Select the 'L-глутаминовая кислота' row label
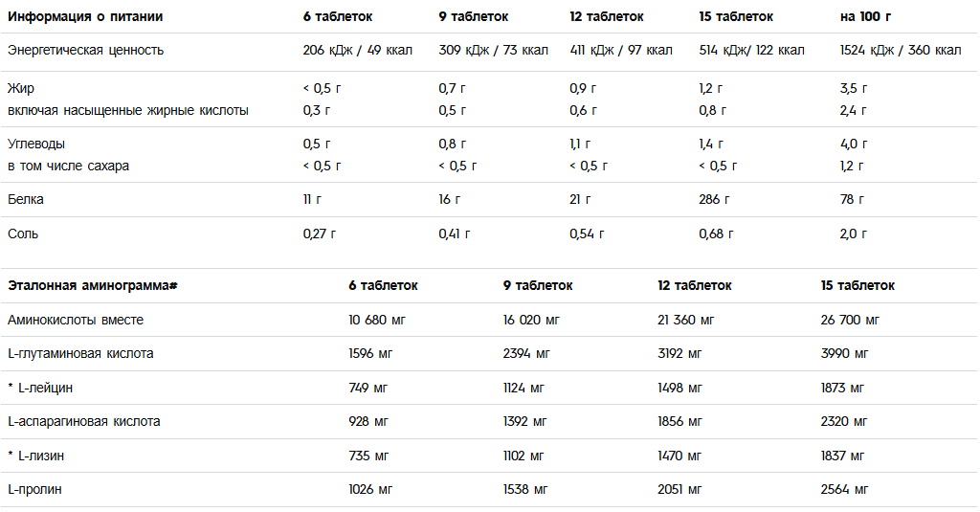The image size is (980, 512). click(x=80, y=354)
